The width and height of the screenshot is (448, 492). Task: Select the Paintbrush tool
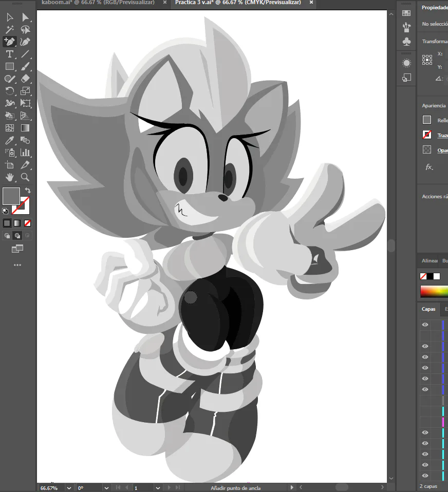click(x=25, y=67)
